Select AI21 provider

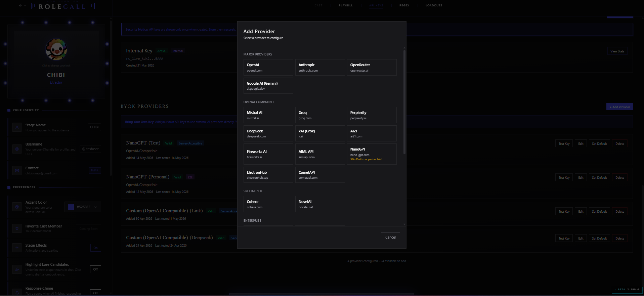(x=372, y=133)
